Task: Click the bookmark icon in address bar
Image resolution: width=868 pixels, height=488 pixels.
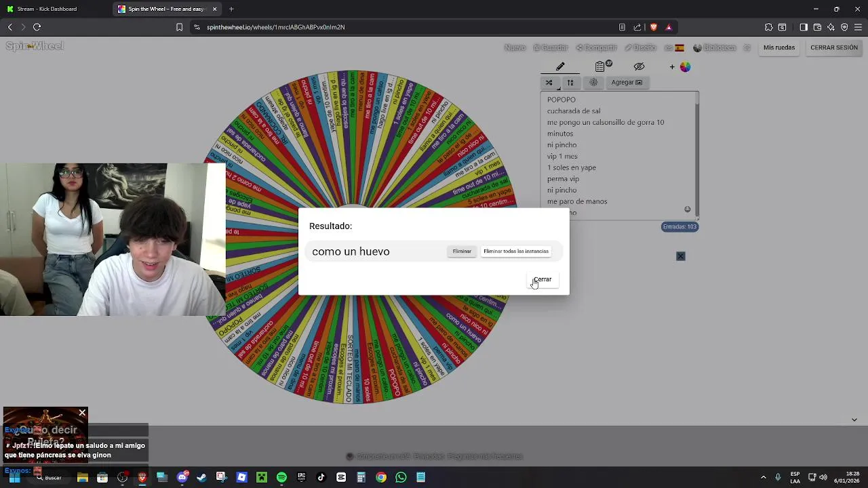Action: (179, 27)
